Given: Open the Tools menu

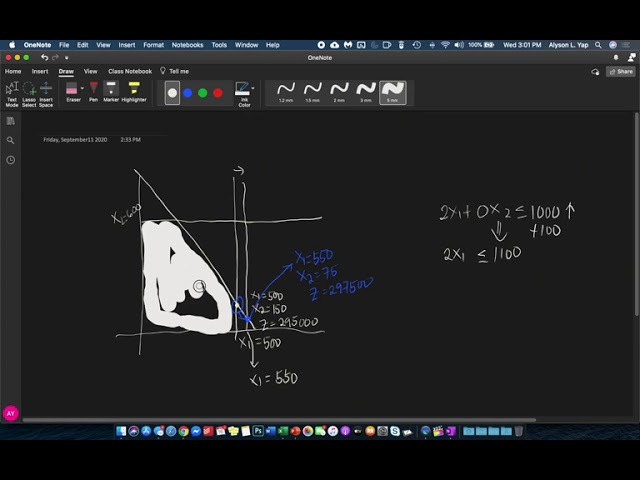Looking at the screenshot, I should coord(219,45).
